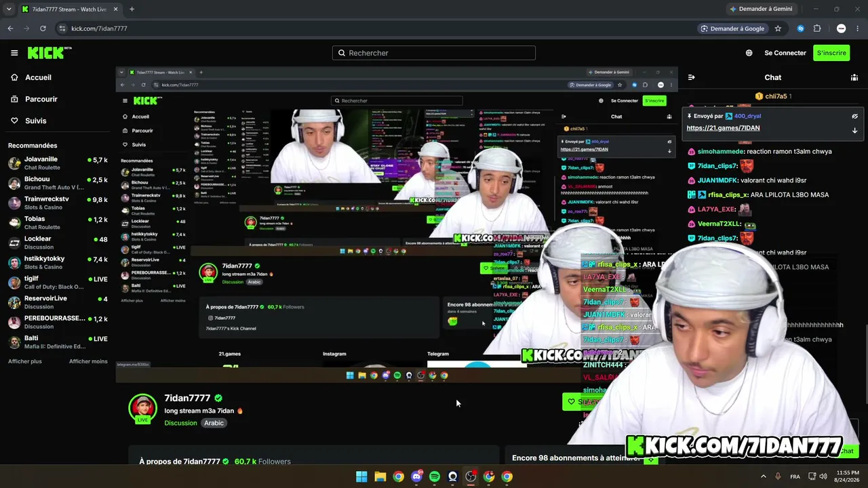Open ReservoirLive channel in recommended list
The image size is (868, 488).
click(x=58, y=302)
